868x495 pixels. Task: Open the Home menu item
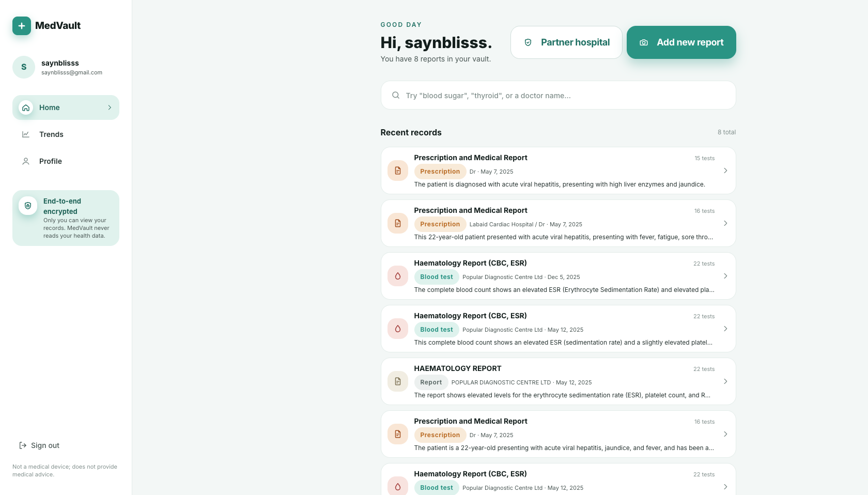[66, 107]
